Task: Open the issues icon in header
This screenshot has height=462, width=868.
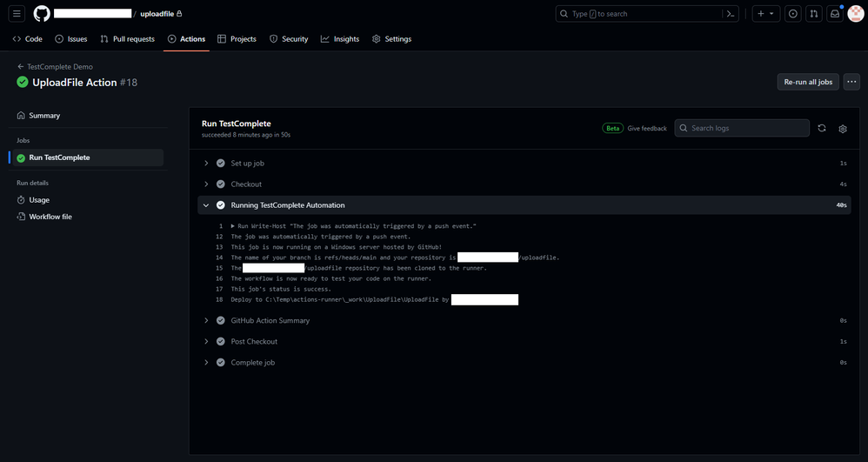Action: 792,14
